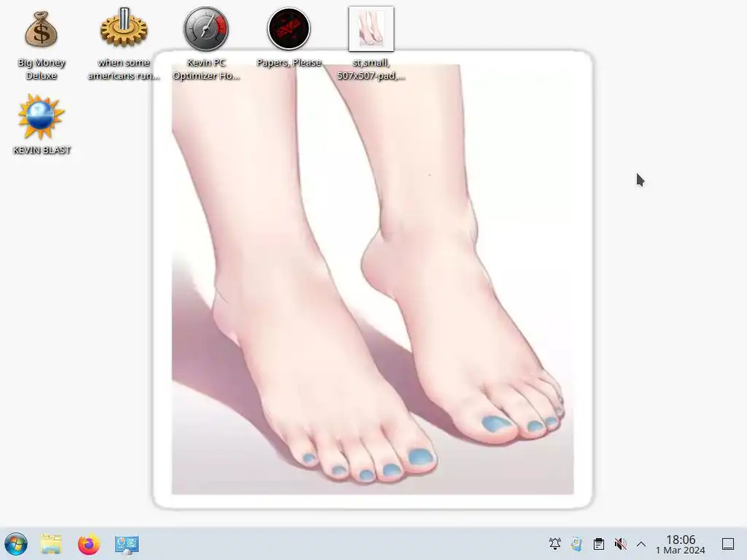Open the file manager from the taskbar
This screenshot has width=747, height=560.
point(51,544)
